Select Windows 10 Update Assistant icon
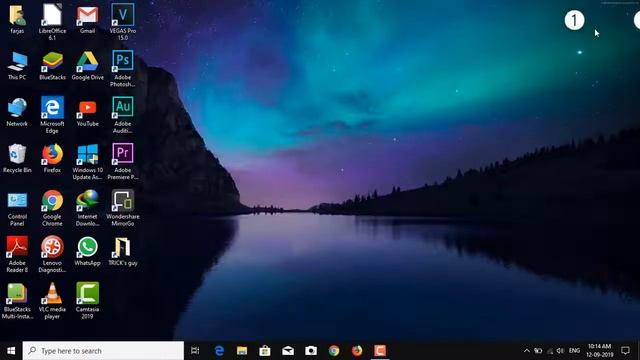This screenshot has width=640, height=360. point(87,162)
